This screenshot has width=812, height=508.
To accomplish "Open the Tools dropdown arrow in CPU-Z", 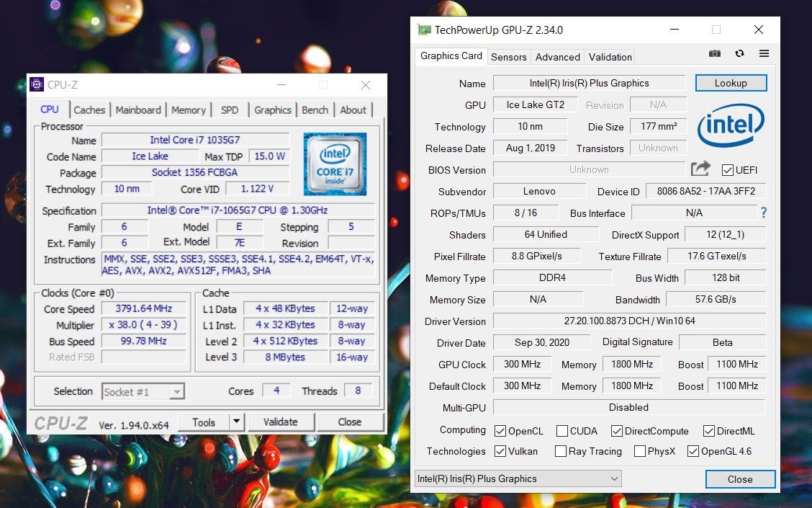I will (x=237, y=422).
